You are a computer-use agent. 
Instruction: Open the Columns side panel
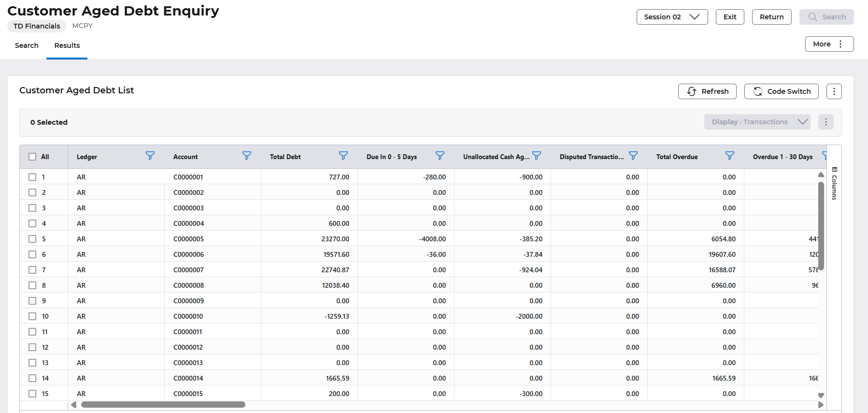tap(834, 183)
